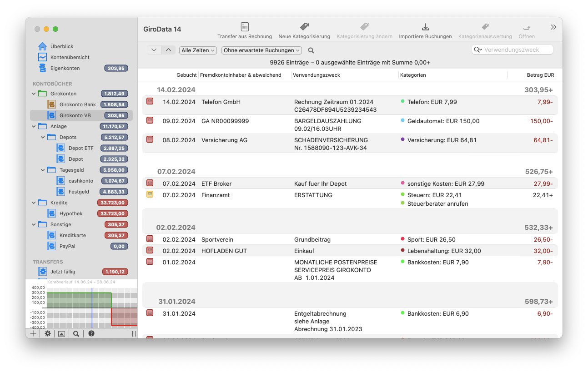Image resolution: width=588 pixels, height=372 pixels.
Task: Click the search icon in bottom bar
Action: pyautogui.click(x=76, y=333)
